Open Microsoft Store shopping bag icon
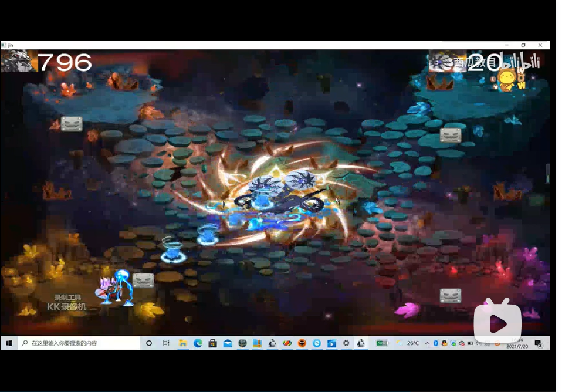The height and width of the screenshot is (392, 572). pyautogui.click(x=213, y=343)
